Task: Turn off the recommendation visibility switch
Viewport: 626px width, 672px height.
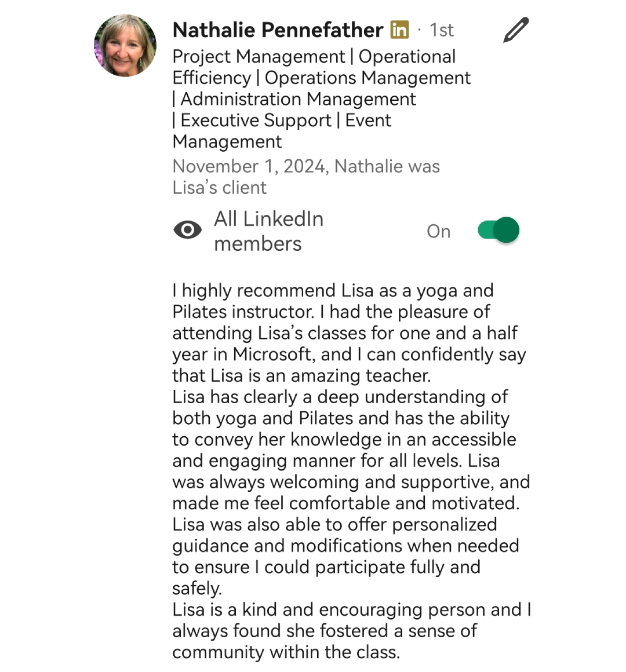Action: [x=498, y=230]
